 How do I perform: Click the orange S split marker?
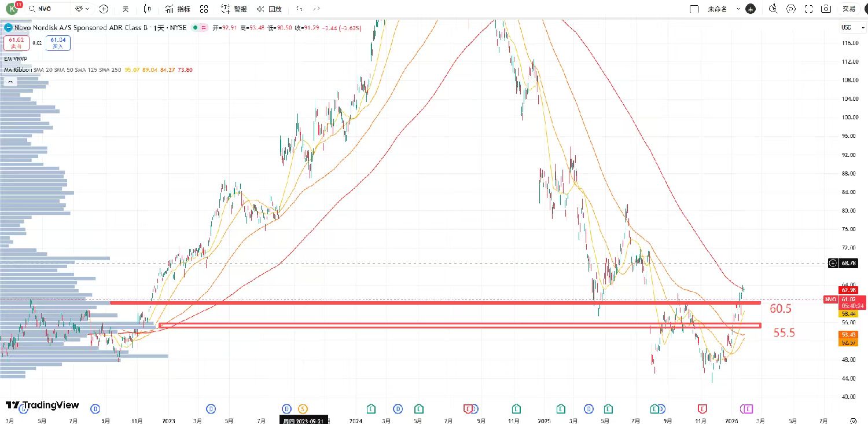[302, 409]
